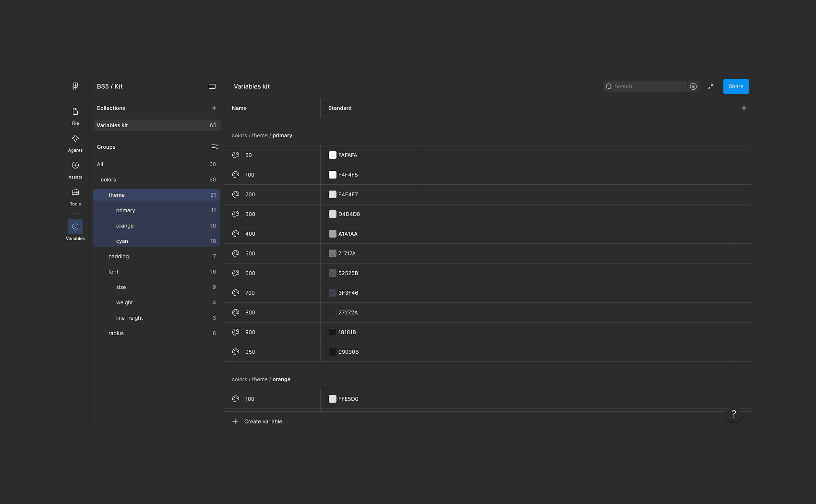
Task: Select the orange subgroup
Action: [x=156, y=226]
